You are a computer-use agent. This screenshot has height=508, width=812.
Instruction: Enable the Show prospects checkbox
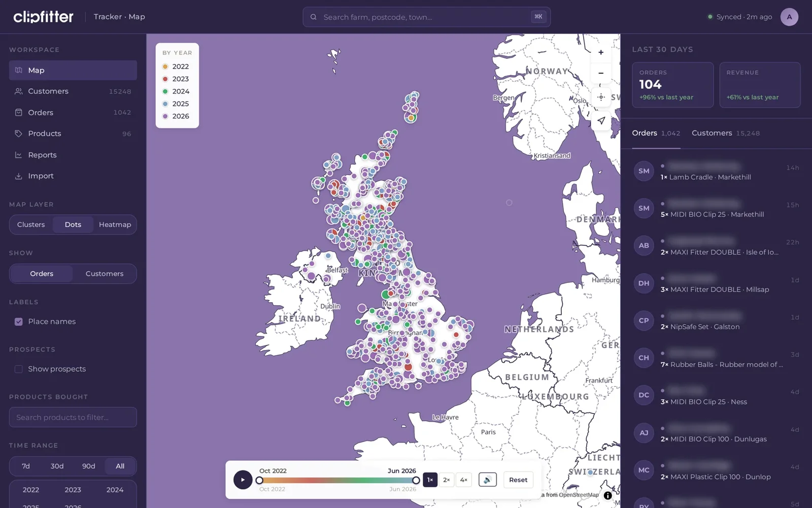(x=19, y=369)
